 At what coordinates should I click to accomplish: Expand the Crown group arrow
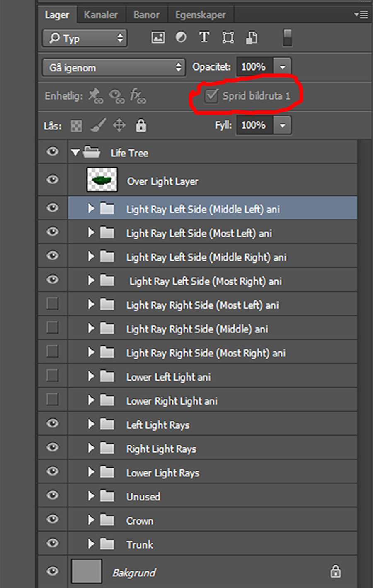coord(91,519)
